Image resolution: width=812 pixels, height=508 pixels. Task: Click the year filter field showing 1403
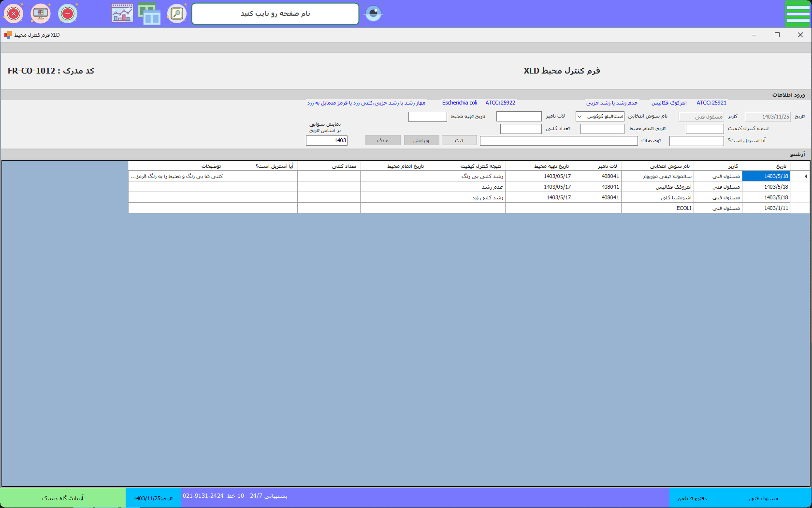(x=327, y=141)
